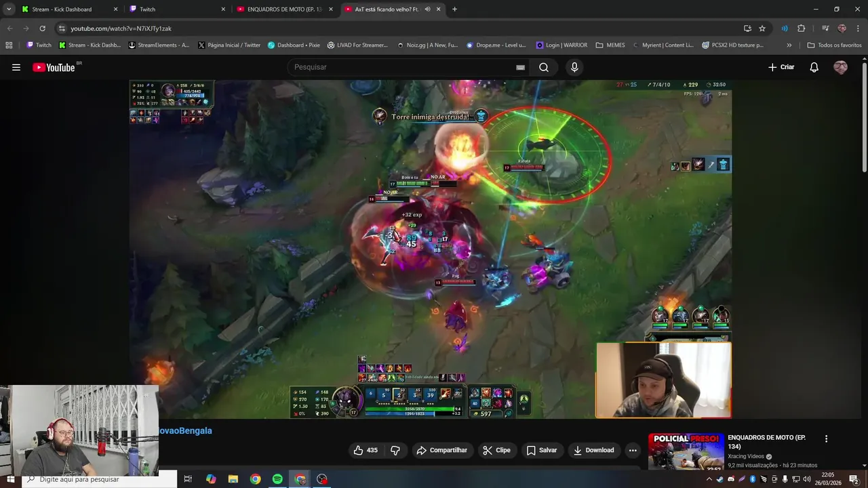Click the Windows Start button
868x488 pixels.
click(10, 479)
